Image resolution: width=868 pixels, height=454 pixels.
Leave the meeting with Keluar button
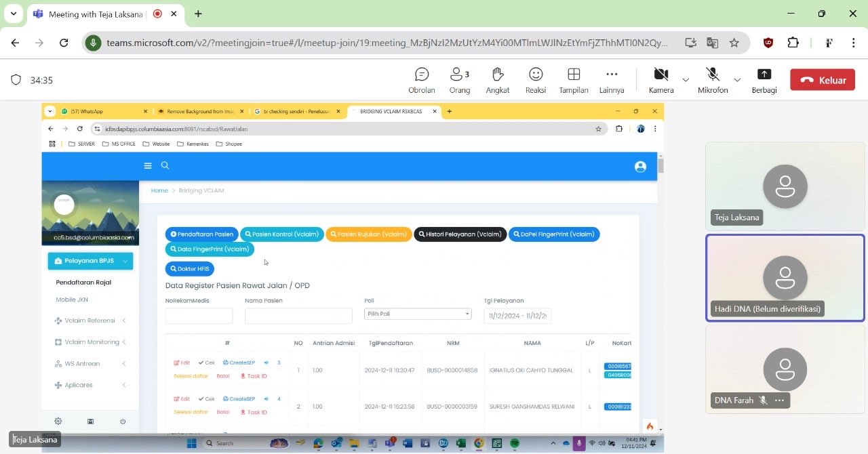click(x=823, y=80)
